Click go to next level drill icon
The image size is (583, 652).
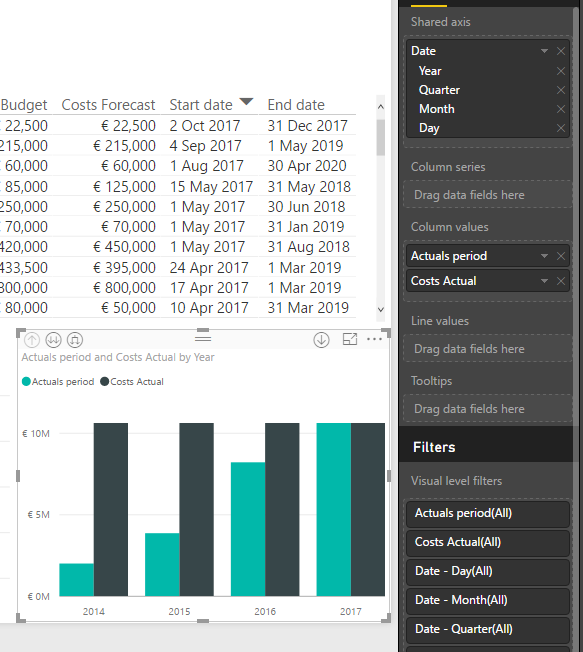click(53, 340)
